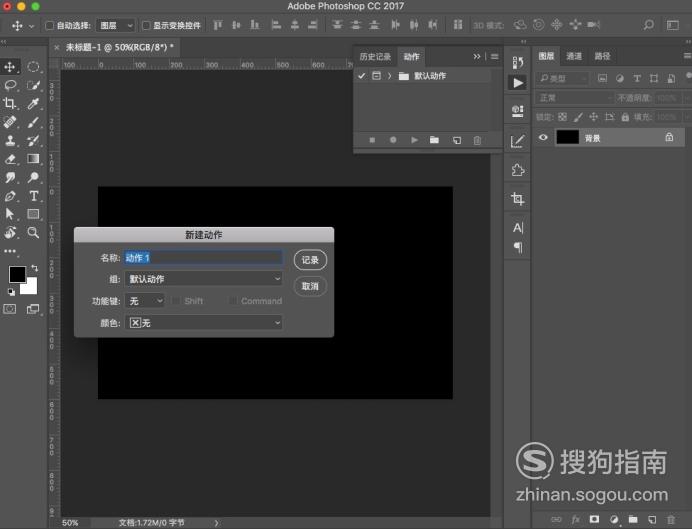Click Stop button in Actions panel

372,140
